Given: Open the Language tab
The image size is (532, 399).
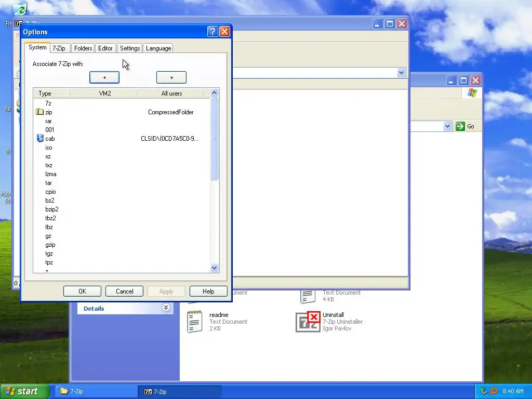Looking at the screenshot, I should point(158,48).
